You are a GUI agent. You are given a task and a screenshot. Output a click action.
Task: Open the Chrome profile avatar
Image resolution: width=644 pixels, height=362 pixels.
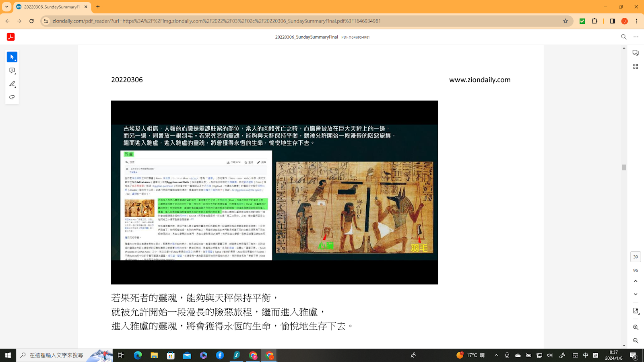click(625, 21)
